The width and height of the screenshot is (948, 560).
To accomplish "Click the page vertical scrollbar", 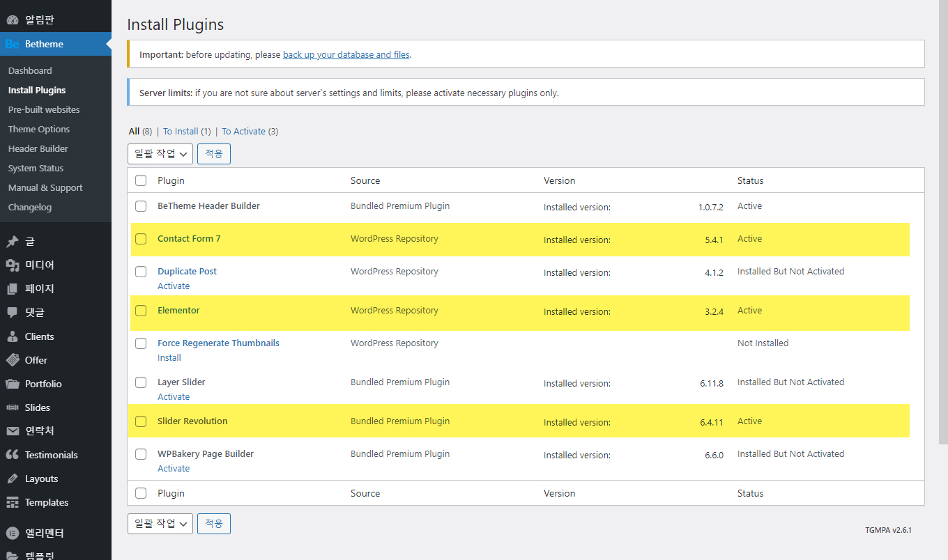I will (x=943, y=221).
